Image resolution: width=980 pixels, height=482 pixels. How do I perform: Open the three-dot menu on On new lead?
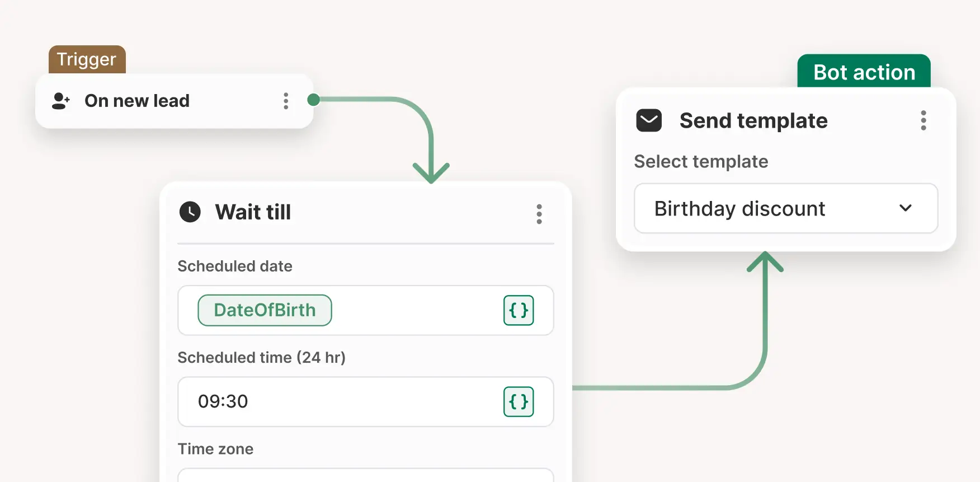(286, 101)
